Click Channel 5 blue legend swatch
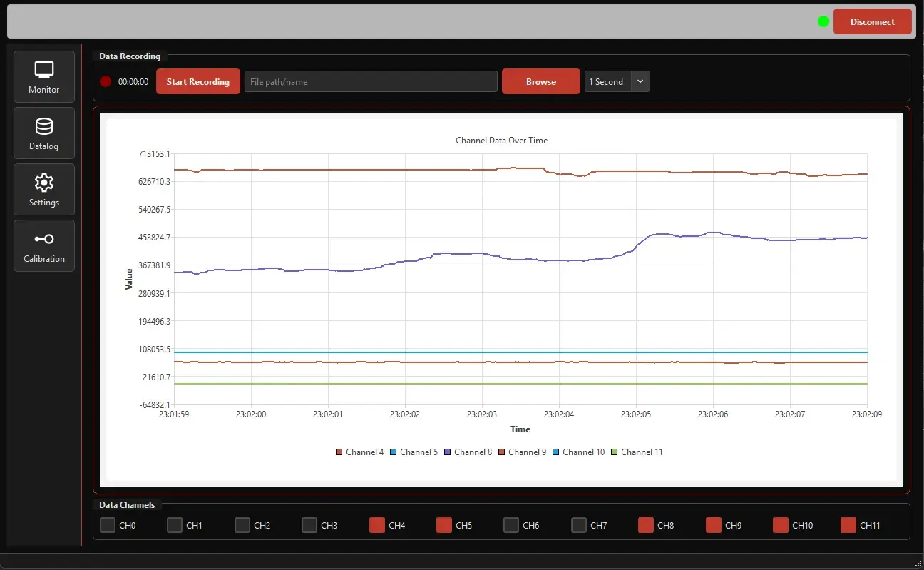This screenshot has width=924, height=570. pos(394,452)
